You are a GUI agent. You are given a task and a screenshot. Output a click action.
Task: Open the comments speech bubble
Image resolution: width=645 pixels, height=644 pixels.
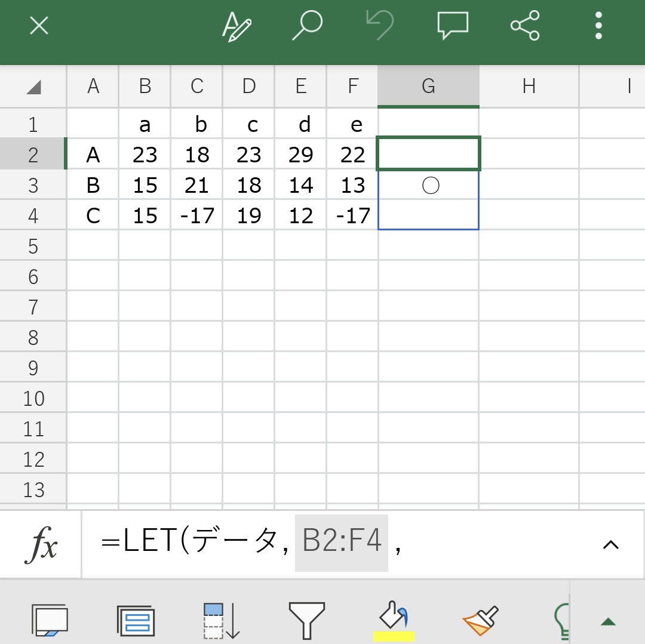coord(453,26)
